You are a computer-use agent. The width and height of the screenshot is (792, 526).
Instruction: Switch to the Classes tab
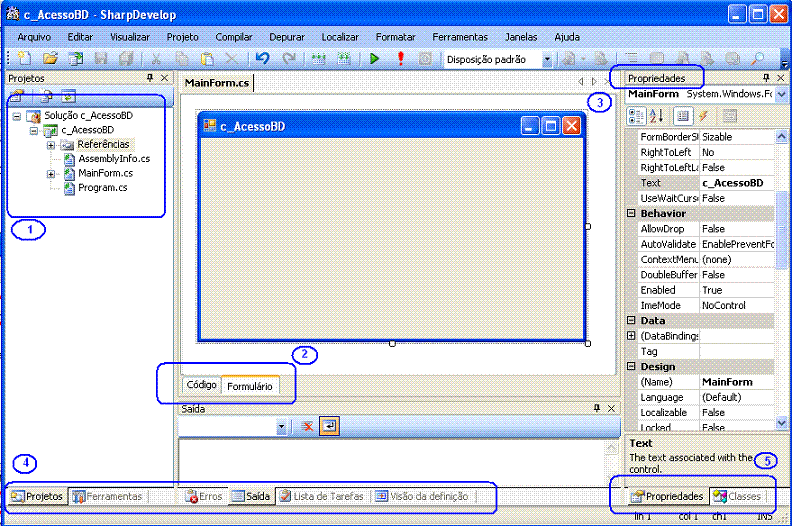[738, 497]
